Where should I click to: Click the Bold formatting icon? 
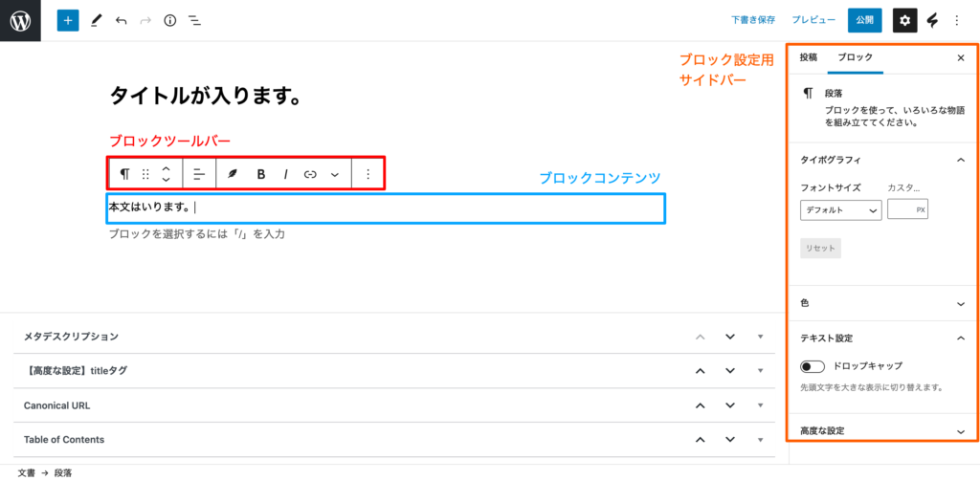[x=261, y=174]
